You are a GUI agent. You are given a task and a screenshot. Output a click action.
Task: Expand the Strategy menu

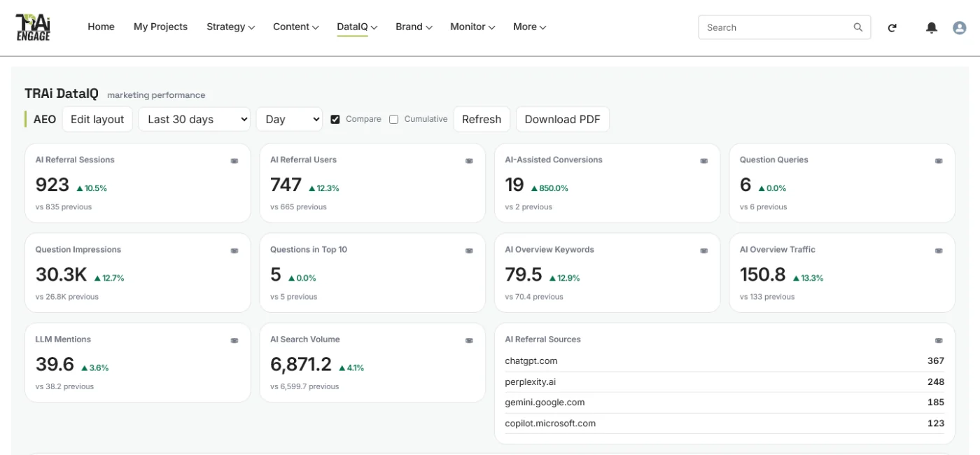point(230,27)
